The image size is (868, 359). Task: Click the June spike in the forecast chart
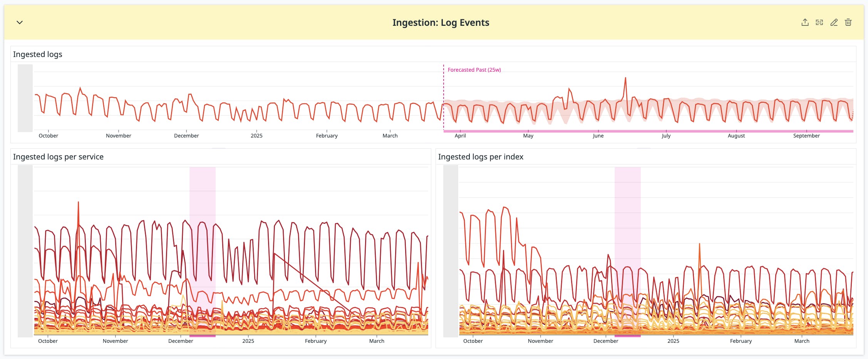tap(625, 78)
